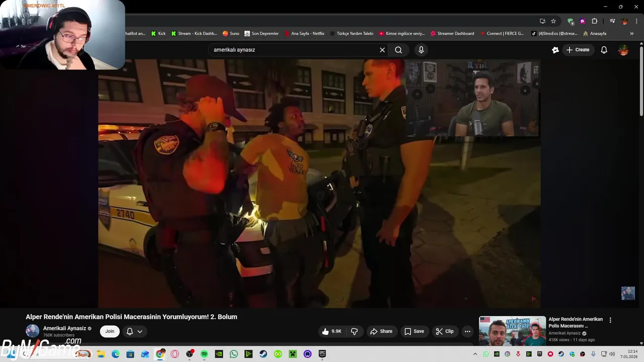Focus the YouTube search input field
This screenshot has width=644, height=362.
294,50
